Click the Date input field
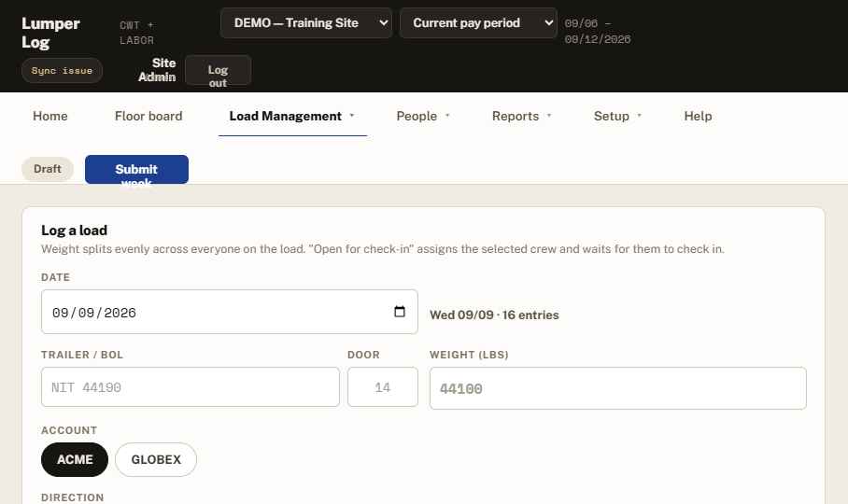This screenshot has height=504, width=848. pyautogui.click(x=230, y=312)
